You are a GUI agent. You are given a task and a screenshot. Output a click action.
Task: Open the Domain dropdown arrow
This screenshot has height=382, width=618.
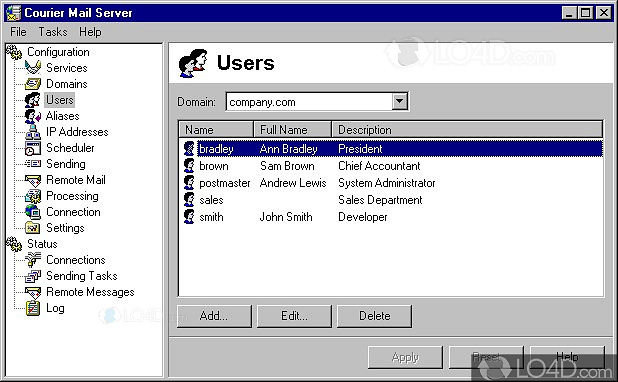point(400,102)
